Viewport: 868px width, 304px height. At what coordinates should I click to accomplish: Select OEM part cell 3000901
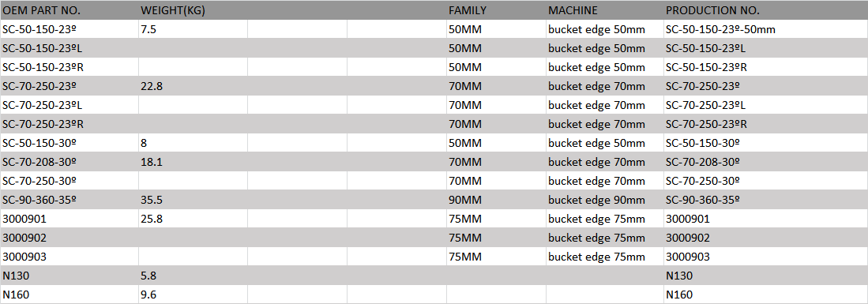[x=70, y=218]
